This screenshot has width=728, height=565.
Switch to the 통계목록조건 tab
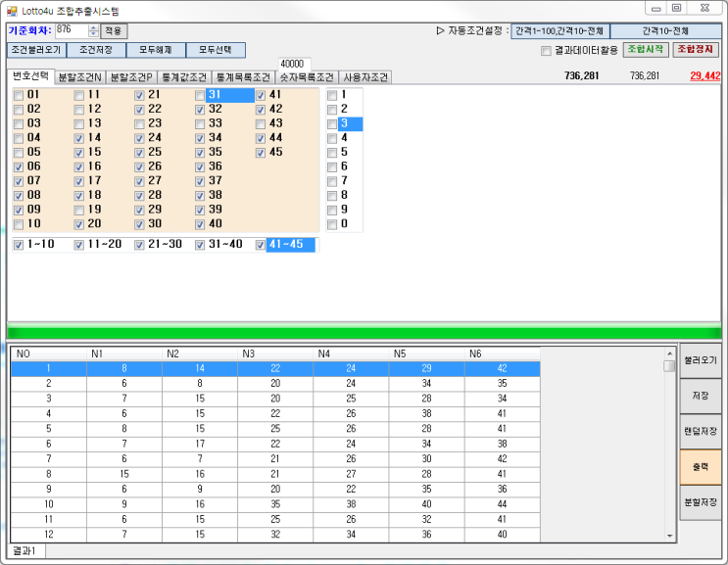[243, 77]
